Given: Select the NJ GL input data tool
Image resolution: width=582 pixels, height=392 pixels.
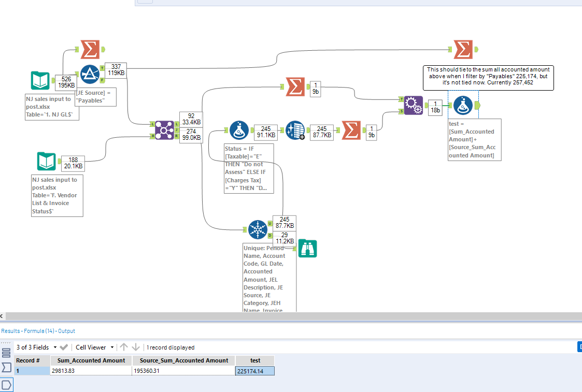Looking at the screenshot, I should (x=40, y=81).
